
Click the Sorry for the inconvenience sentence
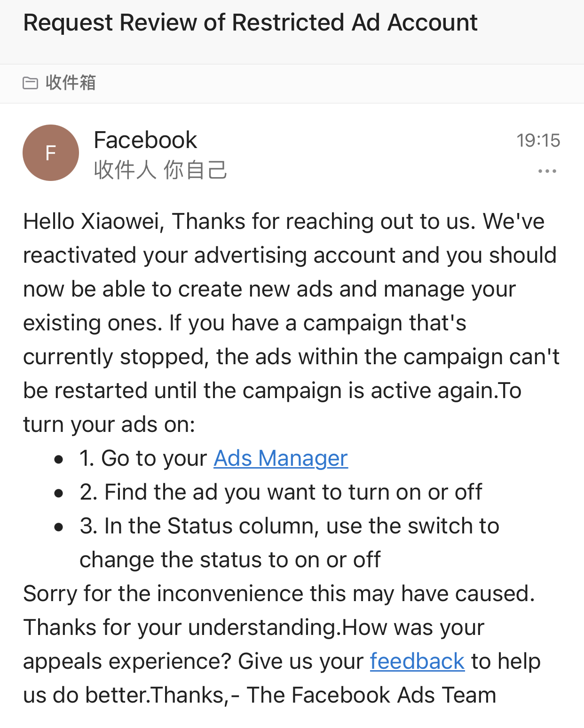pos(279,594)
